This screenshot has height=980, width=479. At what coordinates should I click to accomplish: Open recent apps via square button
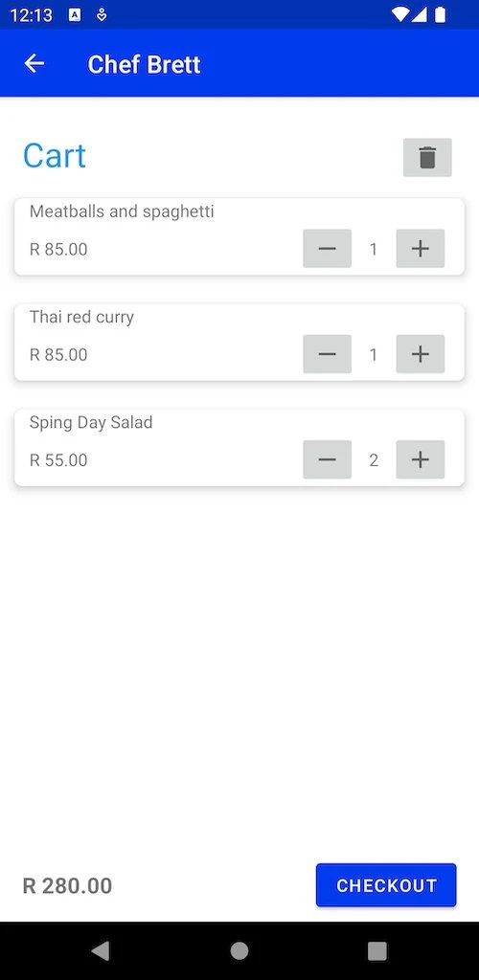[x=377, y=950]
